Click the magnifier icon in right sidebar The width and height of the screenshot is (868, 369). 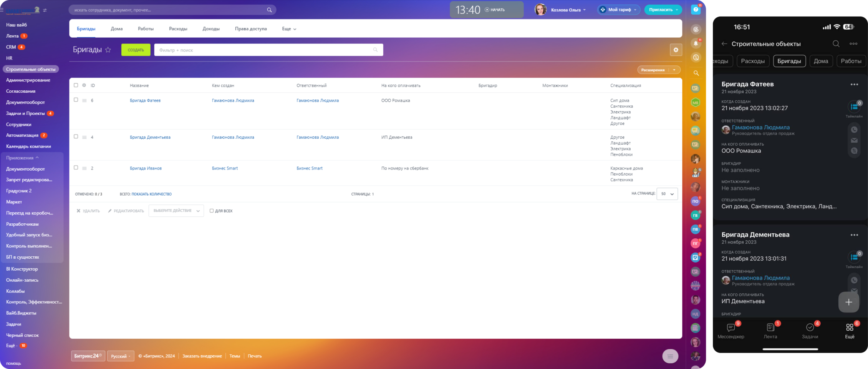pos(696,73)
